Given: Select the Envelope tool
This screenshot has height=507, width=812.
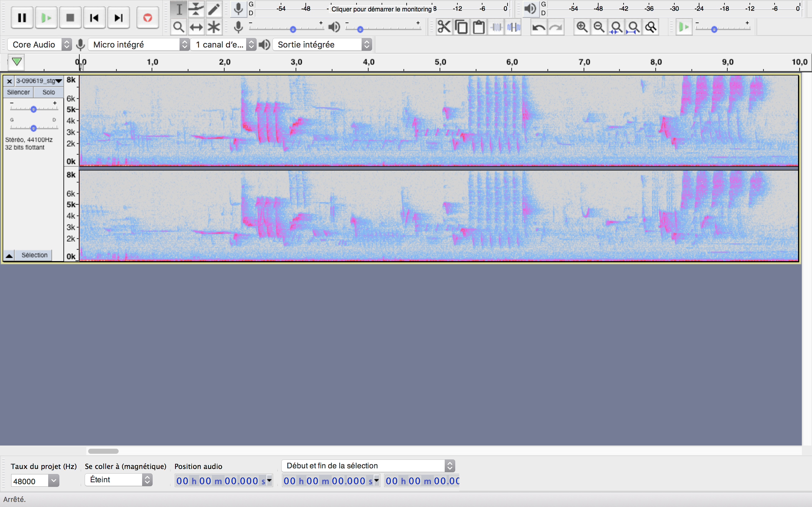Looking at the screenshot, I should click(196, 9).
